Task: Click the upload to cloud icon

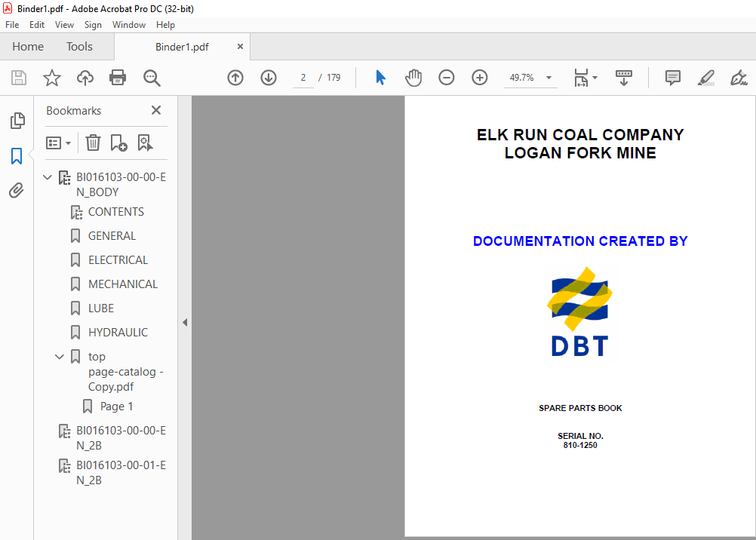Action: coord(85,78)
